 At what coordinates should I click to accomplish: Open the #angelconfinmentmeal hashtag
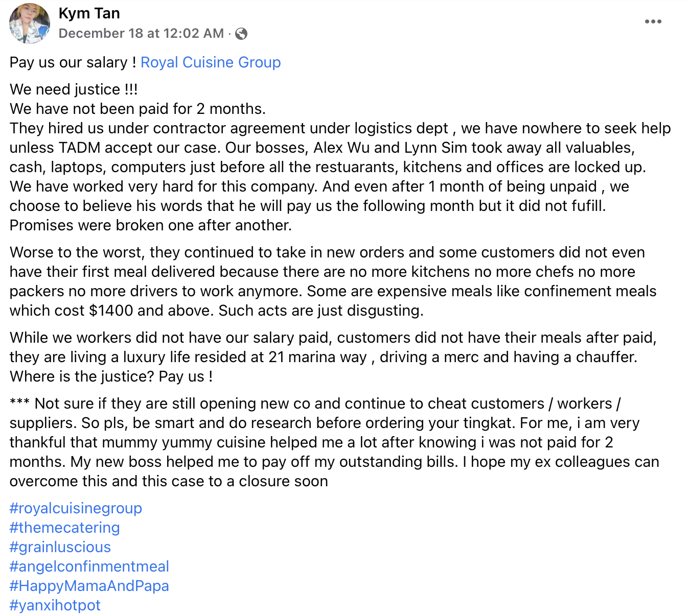click(x=89, y=566)
